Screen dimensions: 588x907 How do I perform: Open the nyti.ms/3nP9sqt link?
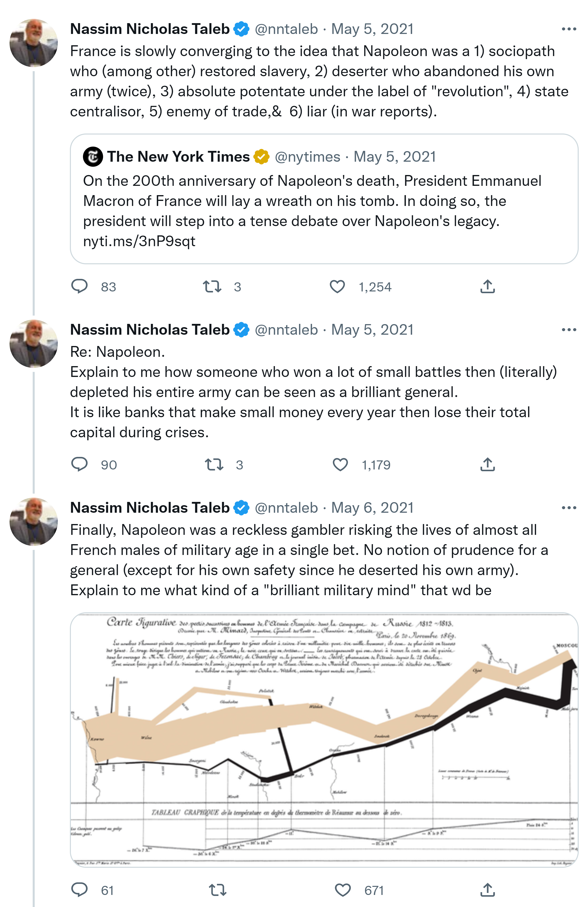coord(139,241)
